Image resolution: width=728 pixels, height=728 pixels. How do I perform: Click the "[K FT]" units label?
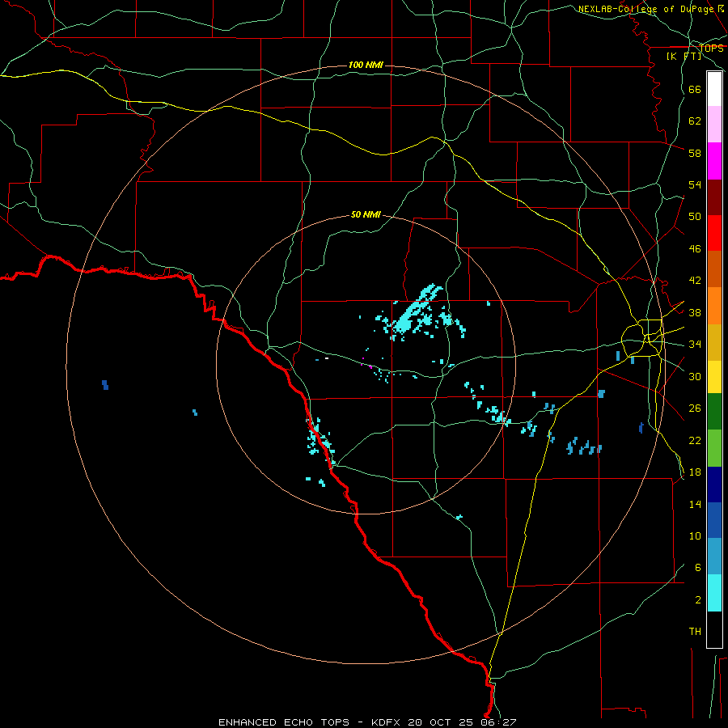pos(684,56)
